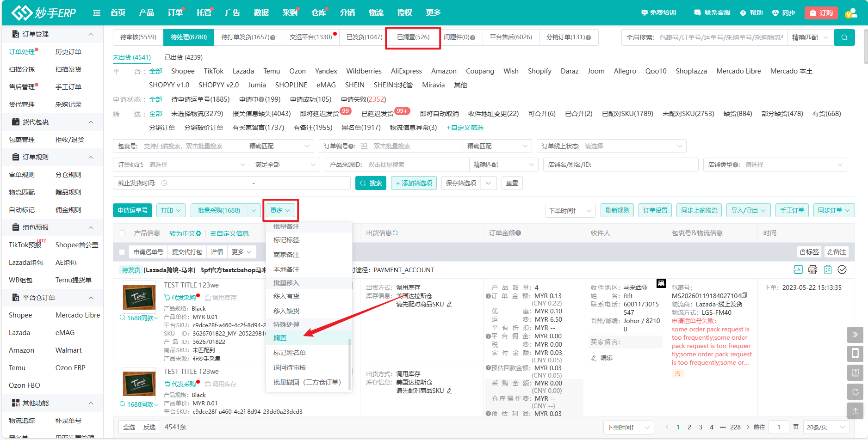Click the 妙手ERP logo
Screen dimensions: 868x440
tap(43, 13)
